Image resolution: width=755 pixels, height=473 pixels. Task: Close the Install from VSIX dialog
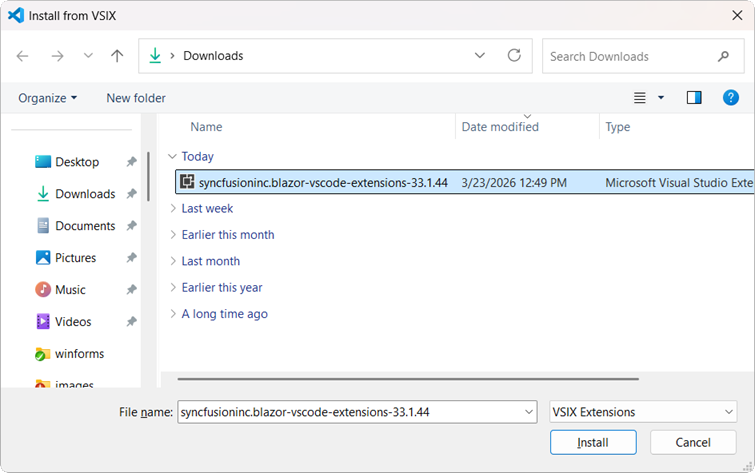point(737,15)
